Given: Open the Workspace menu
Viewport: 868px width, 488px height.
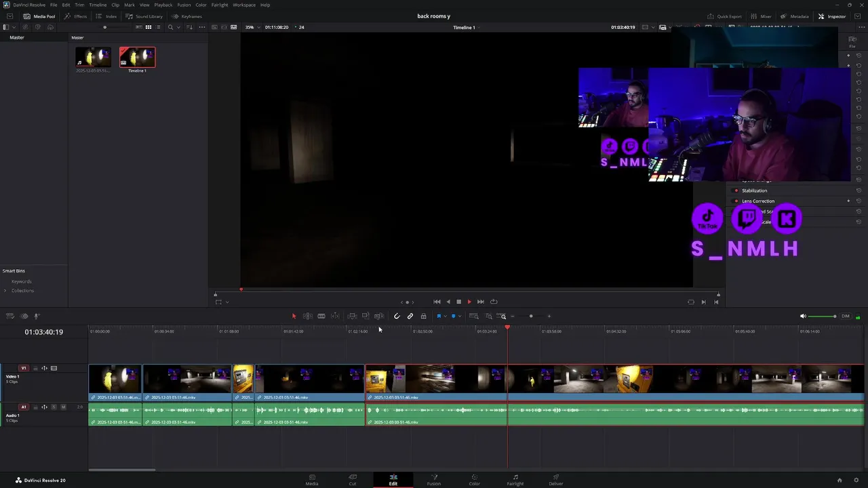Looking at the screenshot, I should pyautogui.click(x=244, y=5).
